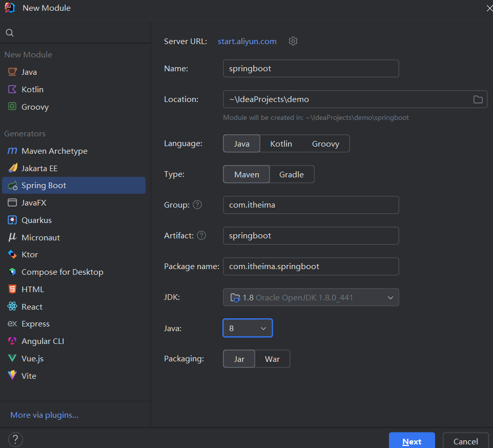Select War packaging
Viewport: 493px width, 448px height.
(272, 359)
